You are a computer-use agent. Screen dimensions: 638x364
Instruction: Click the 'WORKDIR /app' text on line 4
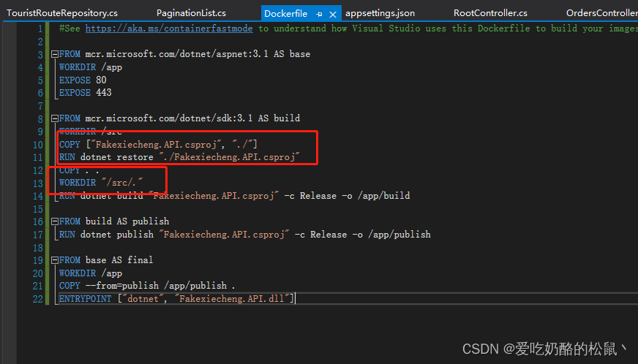(x=90, y=67)
